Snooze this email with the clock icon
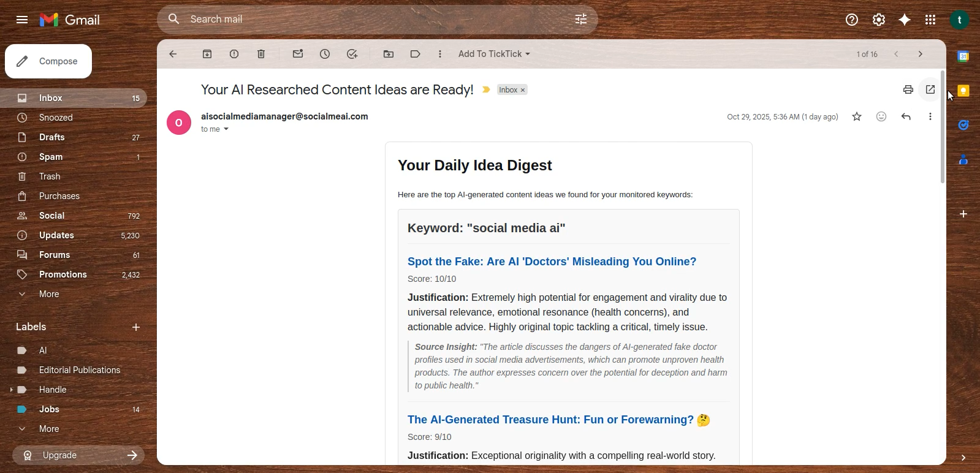Image resolution: width=980 pixels, height=473 pixels. tap(325, 54)
